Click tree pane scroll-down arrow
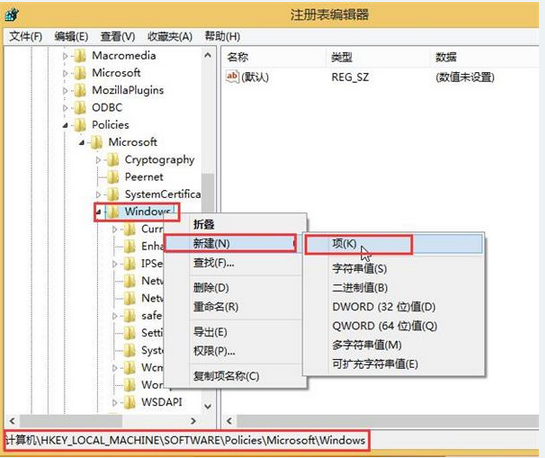Image resolution: width=545 pixels, height=458 pixels. point(208,406)
